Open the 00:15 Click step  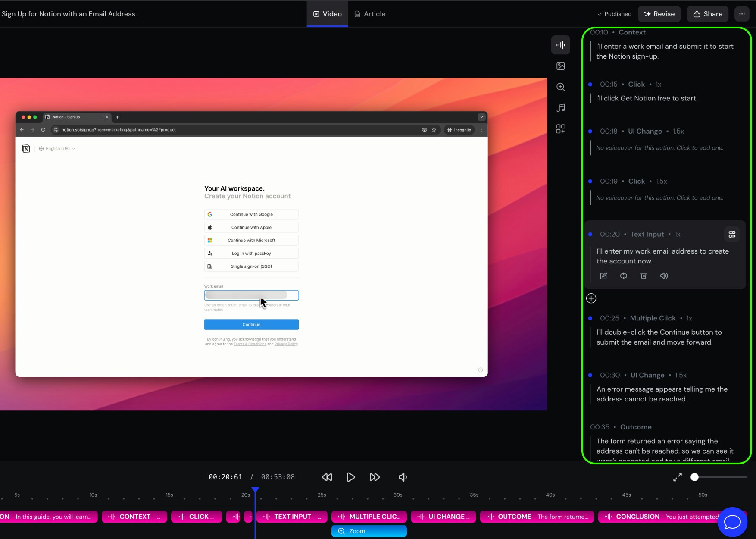[647, 98]
